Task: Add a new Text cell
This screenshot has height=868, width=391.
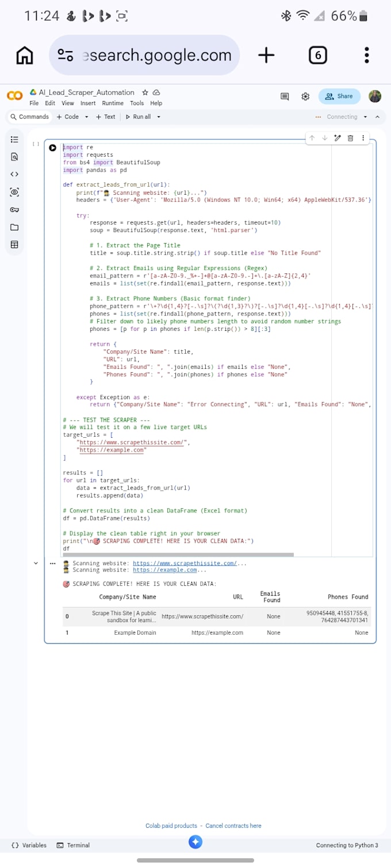Action: click(x=106, y=117)
